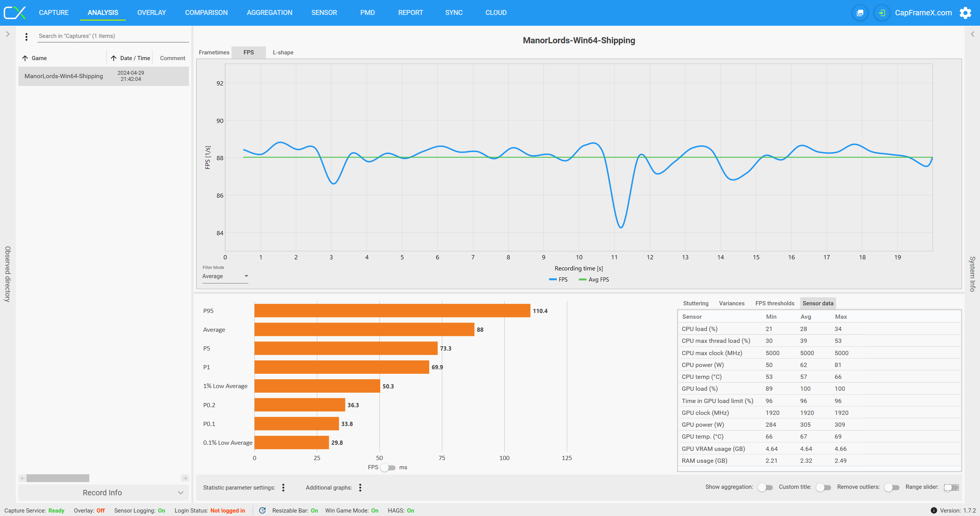This screenshot has width=980, height=516.
Task: Open three-dot menu beside captures search
Action: pyautogui.click(x=26, y=37)
